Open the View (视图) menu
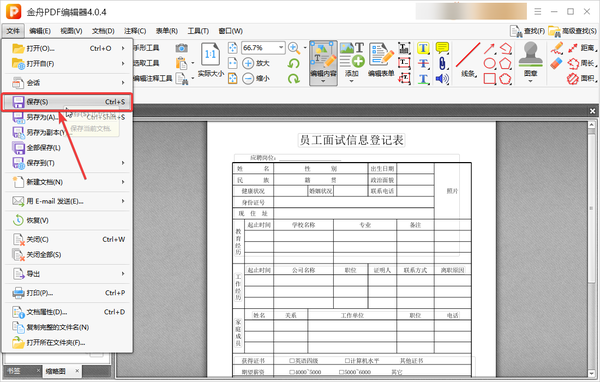The height and width of the screenshot is (382, 600). pyautogui.click(x=71, y=31)
